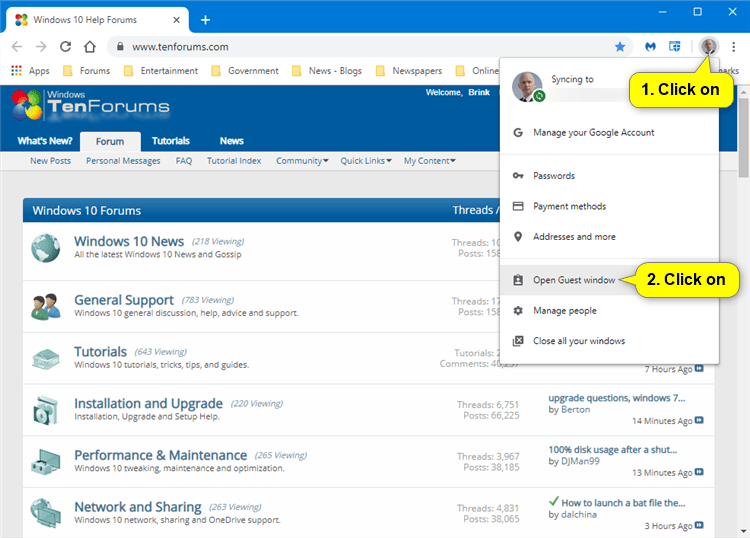Open thread '100% disk usage after a shut...'
The height and width of the screenshot is (538, 750).
(613, 450)
